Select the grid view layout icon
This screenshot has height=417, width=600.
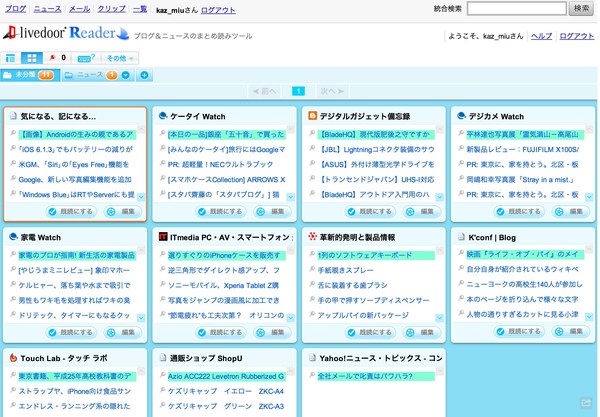click(31, 58)
